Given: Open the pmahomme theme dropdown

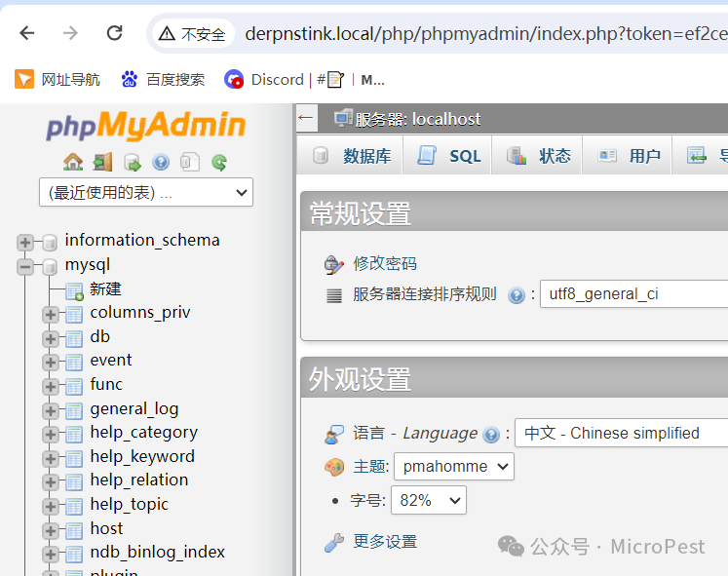Looking at the screenshot, I should coord(453,466).
